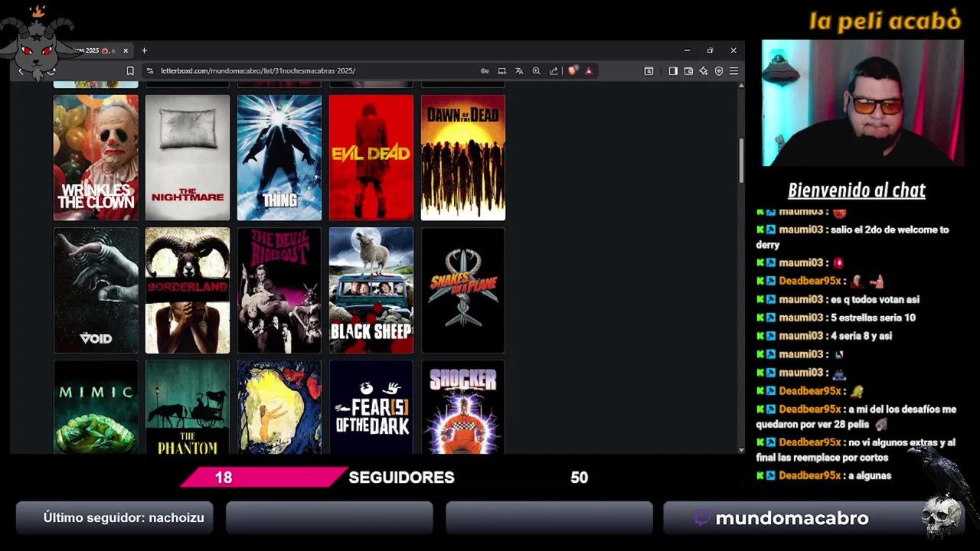Image resolution: width=980 pixels, height=551 pixels.
Task: Open the Wrinkles the Clown poster
Action: point(96,158)
